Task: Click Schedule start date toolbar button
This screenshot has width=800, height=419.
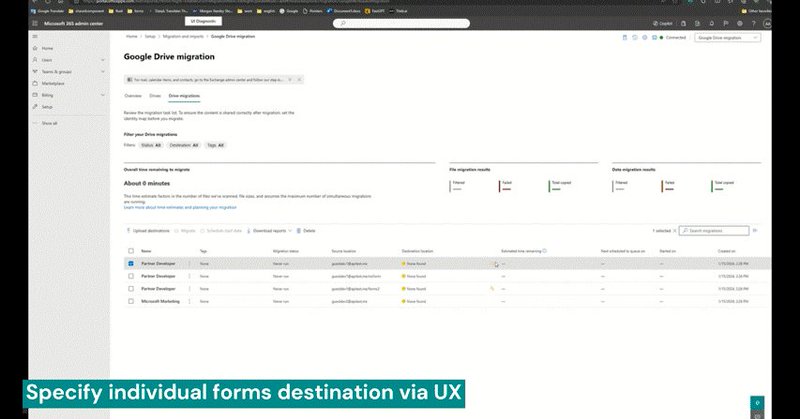Action: coord(221,231)
